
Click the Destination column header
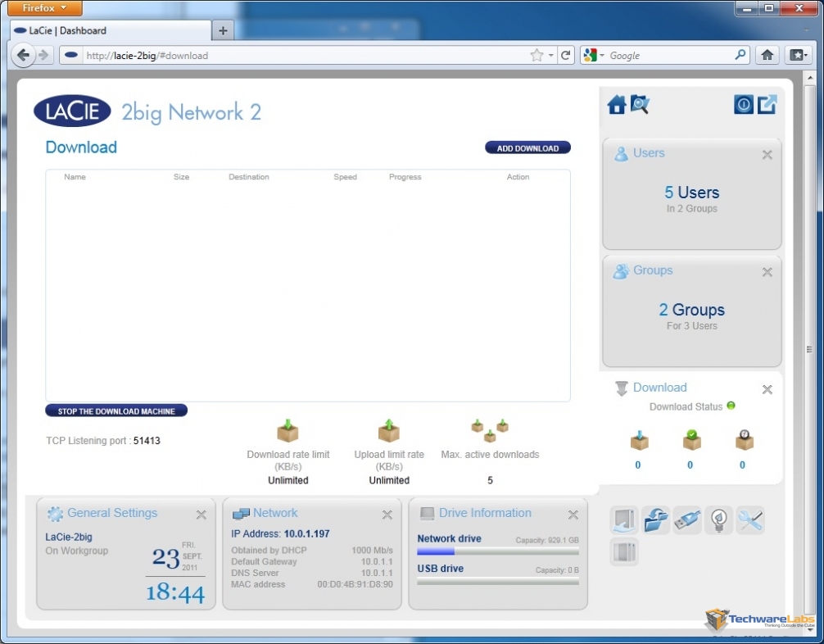(248, 177)
